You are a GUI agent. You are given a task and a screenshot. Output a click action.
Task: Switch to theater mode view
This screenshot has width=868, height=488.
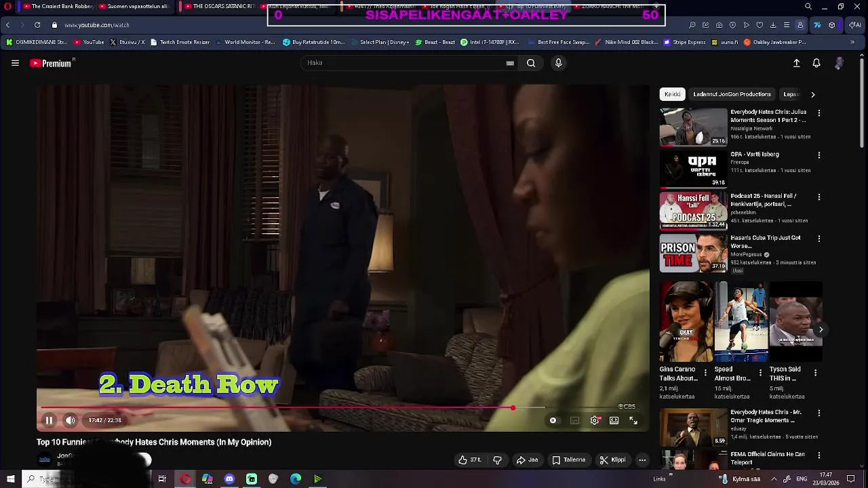click(x=614, y=420)
